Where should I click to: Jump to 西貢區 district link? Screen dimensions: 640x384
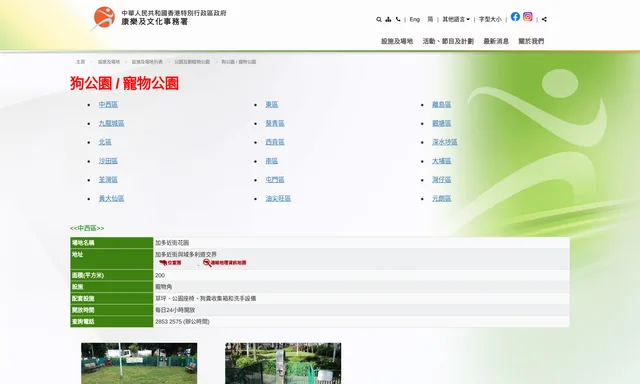tap(275, 142)
